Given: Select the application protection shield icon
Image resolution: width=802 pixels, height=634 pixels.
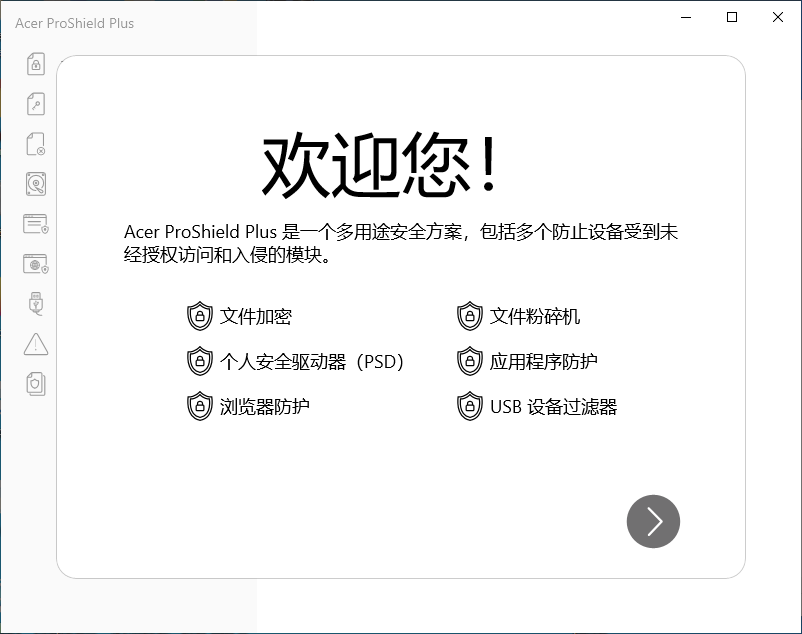Looking at the screenshot, I should pos(35,223).
